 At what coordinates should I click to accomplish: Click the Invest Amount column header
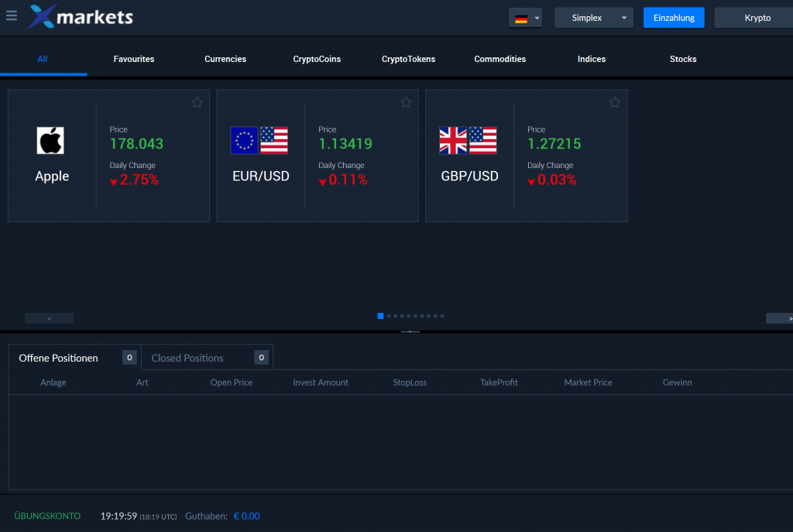[321, 383]
